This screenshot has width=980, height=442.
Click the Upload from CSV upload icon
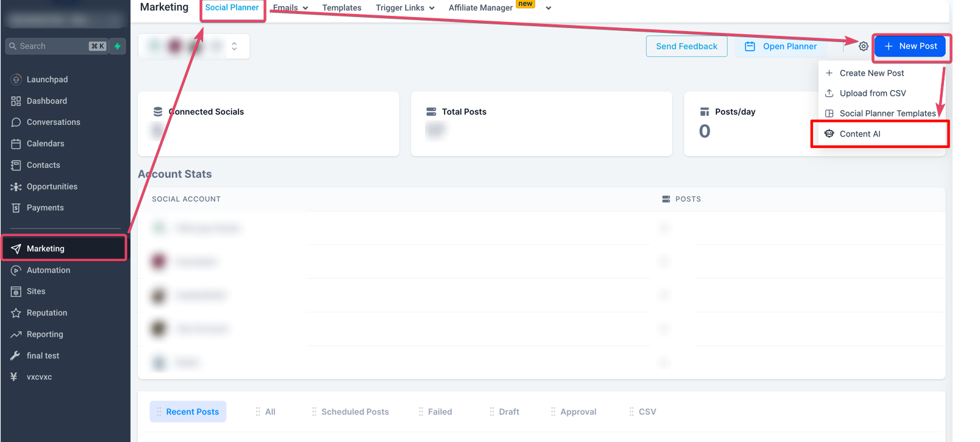[829, 93]
